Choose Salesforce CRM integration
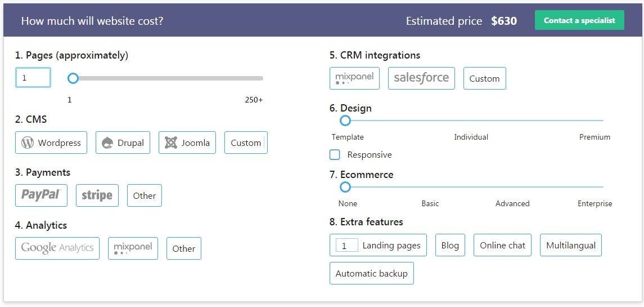This screenshot has height=307, width=644. tap(421, 78)
